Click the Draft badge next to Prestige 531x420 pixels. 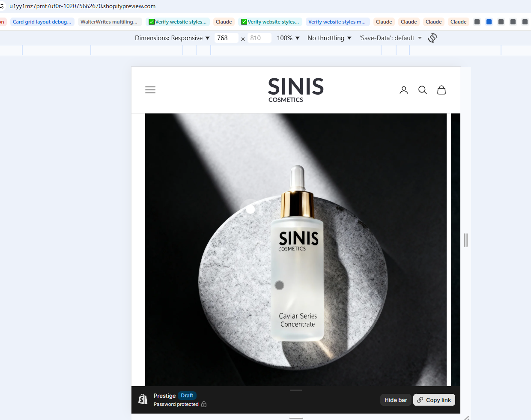point(187,396)
